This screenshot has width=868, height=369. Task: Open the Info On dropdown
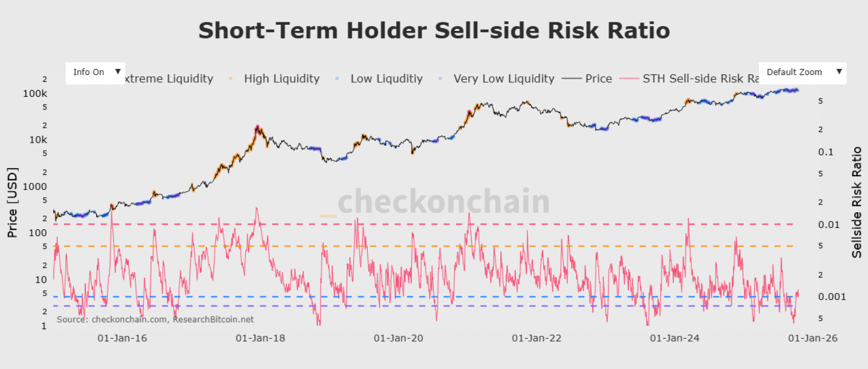pos(94,71)
